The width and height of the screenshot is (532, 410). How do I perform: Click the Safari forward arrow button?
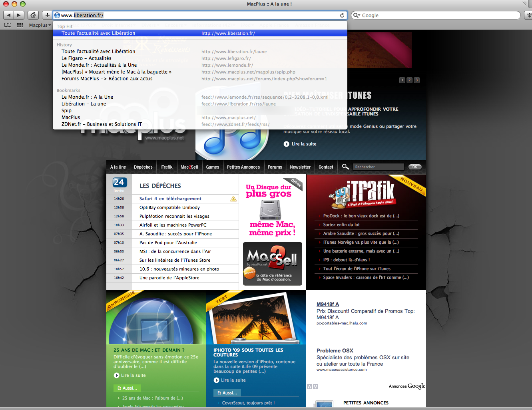19,15
